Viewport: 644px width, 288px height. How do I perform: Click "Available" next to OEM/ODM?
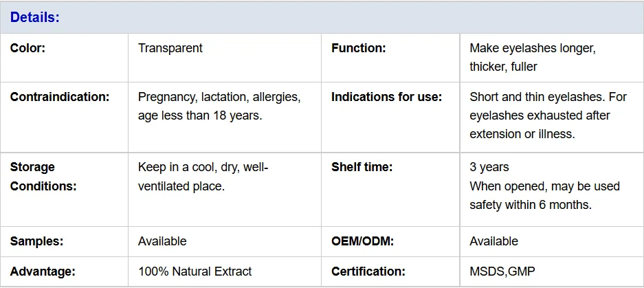click(493, 241)
